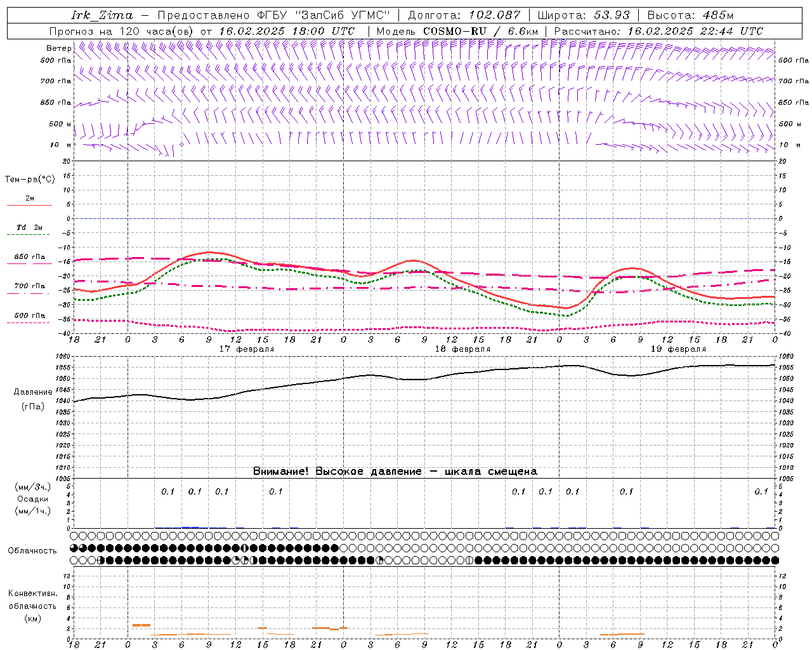Click the dashed line sample under "Td 2м"
This screenshot has width=812, height=650.
(x=29, y=235)
